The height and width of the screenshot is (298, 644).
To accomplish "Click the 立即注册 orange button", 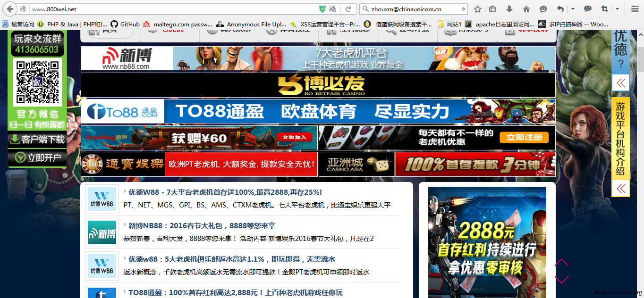I will point(524,137).
